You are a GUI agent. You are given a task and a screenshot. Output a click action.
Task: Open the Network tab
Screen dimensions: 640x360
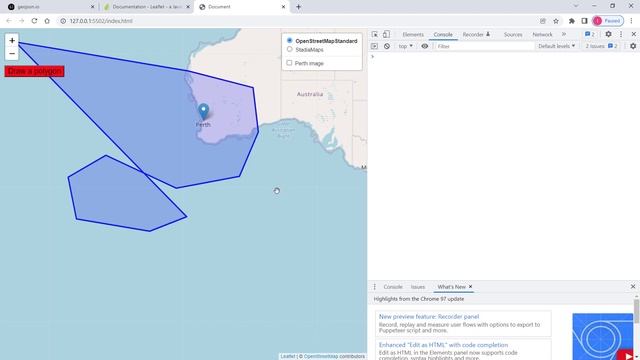point(542,35)
